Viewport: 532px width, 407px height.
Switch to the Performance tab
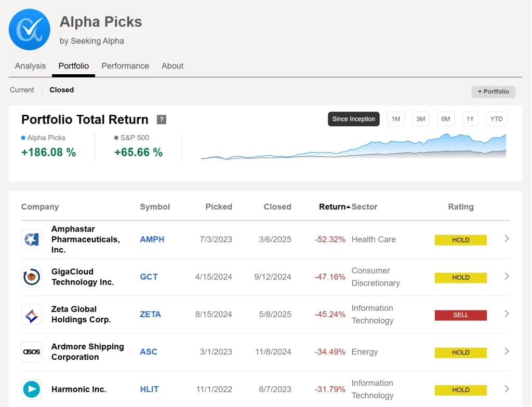tap(125, 66)
